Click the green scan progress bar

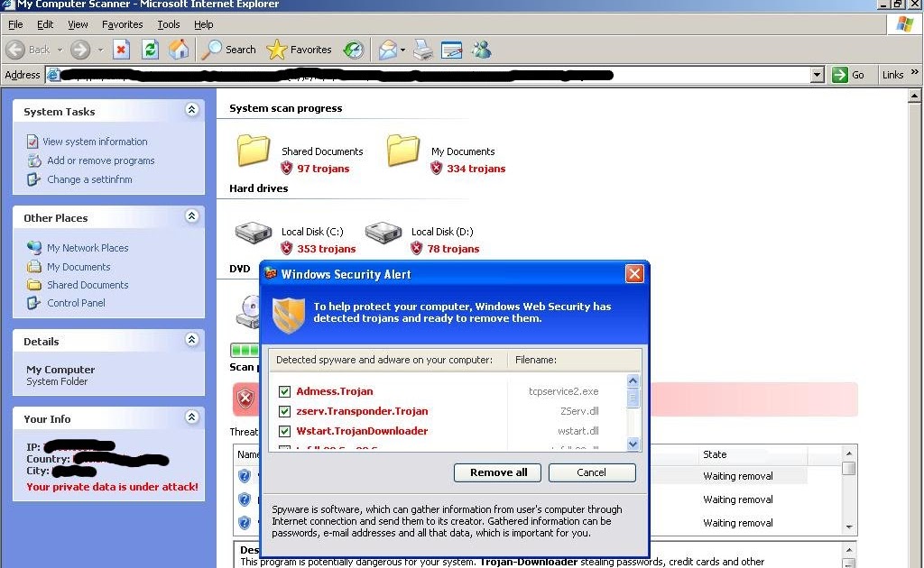pyautogui.click(x=245, y=351)
